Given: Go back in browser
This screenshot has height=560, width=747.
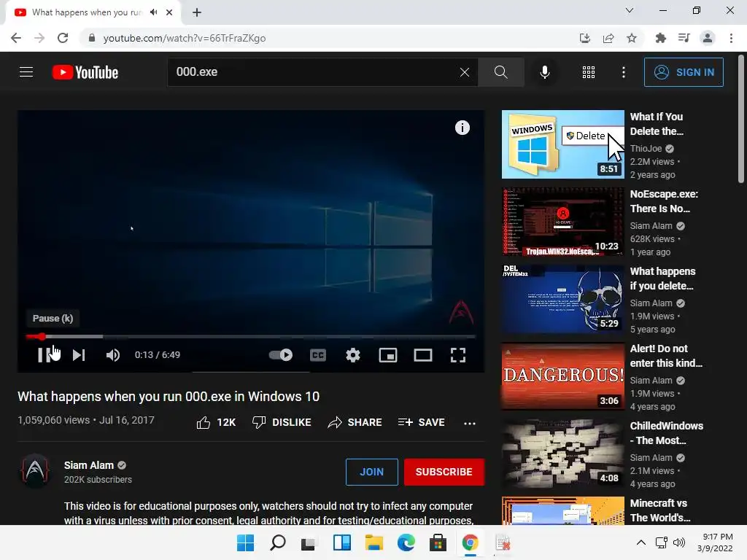Looking at the screenshot, I should coord(16,38).
